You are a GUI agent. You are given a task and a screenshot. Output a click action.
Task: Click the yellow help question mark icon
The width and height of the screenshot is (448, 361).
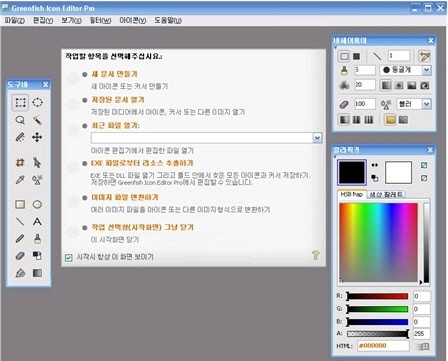[315, 256]
